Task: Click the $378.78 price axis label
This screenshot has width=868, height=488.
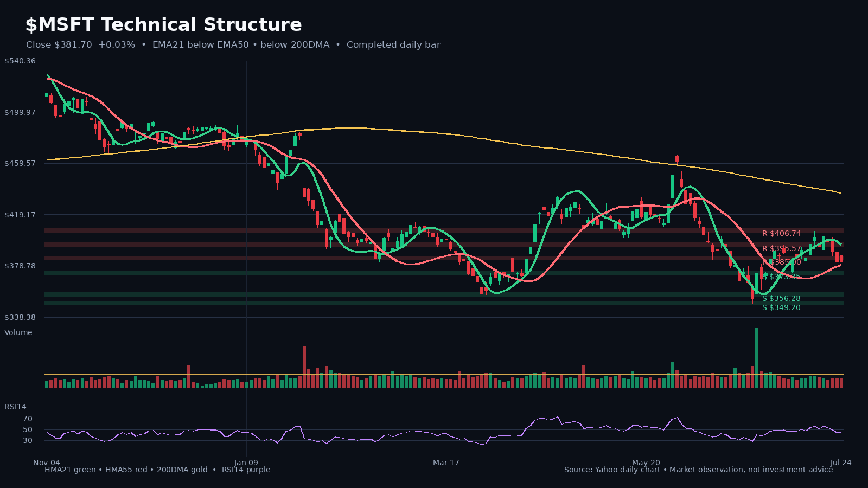Action: [20, 266]
